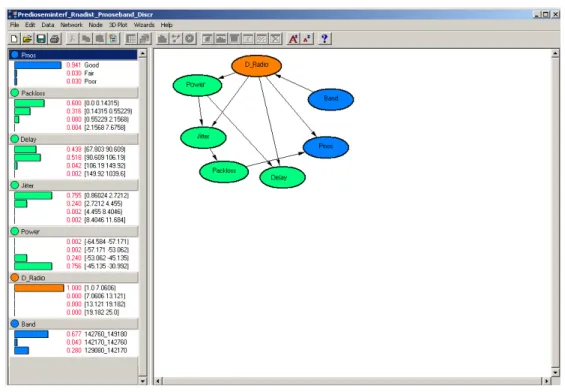565x392 pixels.
Task: Select the orange D_Radio node in graph
Action: pyautogui.click(x=256, y=65)
